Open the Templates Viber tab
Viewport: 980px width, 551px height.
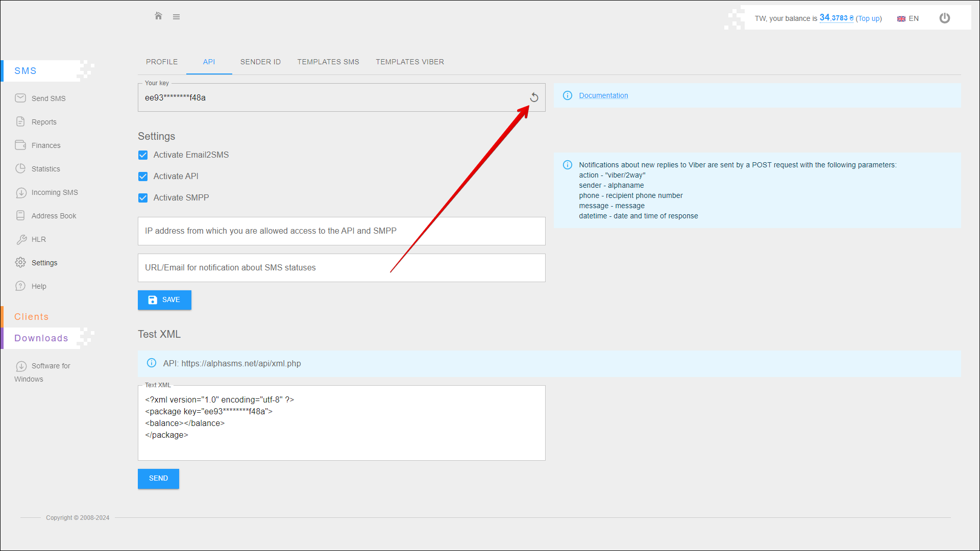(x=409, y=62)
